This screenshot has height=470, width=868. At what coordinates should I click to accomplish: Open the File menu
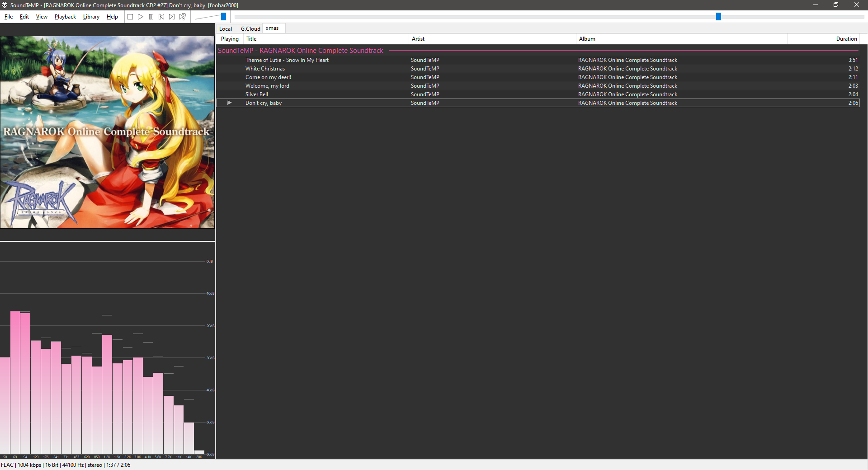[x=9, y=17]
